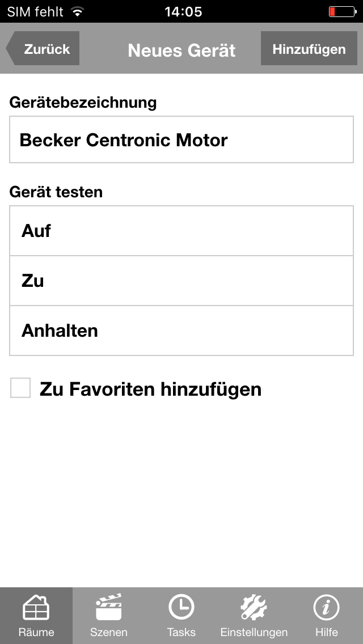This screenshot has height=644, width=363.
Task: Switch to the Einstellungen tab label
Action: pyautogui.click(x=254, y=632)
